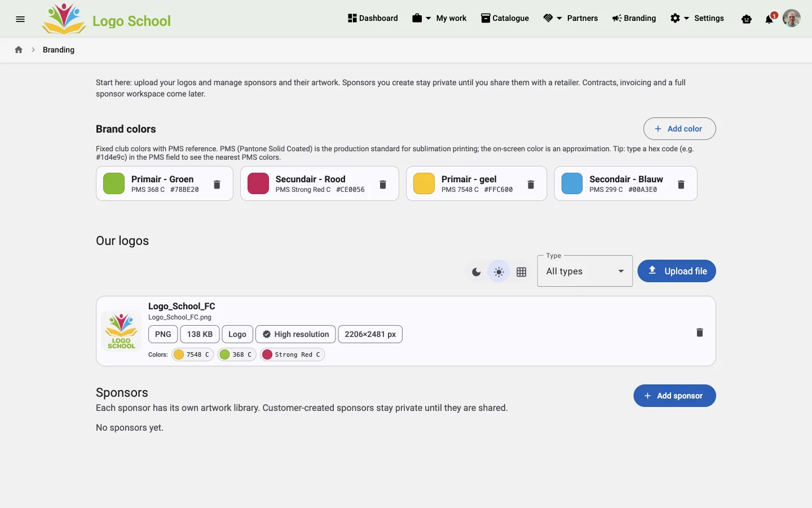Click the 138 KB file size tag

(200, 334)
